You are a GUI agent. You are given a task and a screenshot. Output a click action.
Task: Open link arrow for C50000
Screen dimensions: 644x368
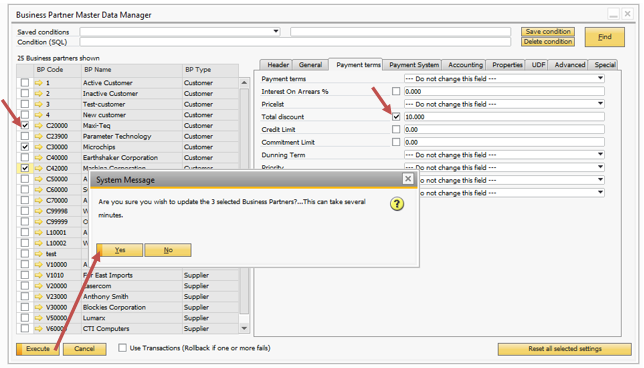(39, 179)
